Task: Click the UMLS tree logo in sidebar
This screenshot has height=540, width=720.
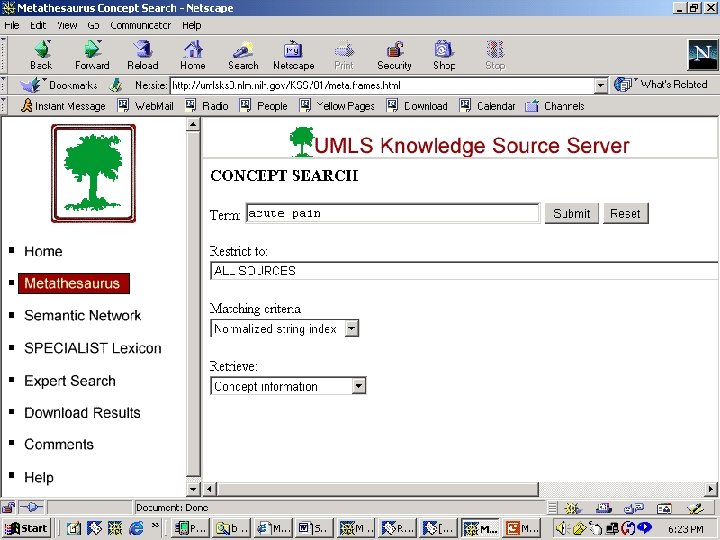Action: coord(94,174)
